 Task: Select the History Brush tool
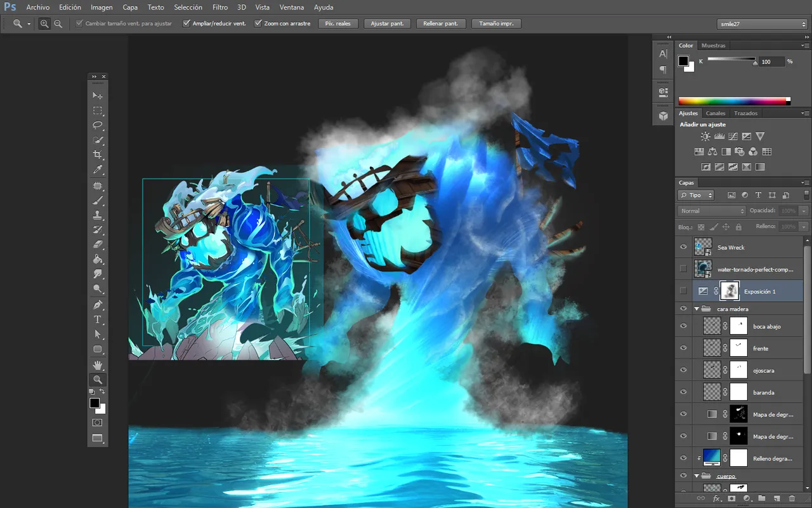[98, 229]
